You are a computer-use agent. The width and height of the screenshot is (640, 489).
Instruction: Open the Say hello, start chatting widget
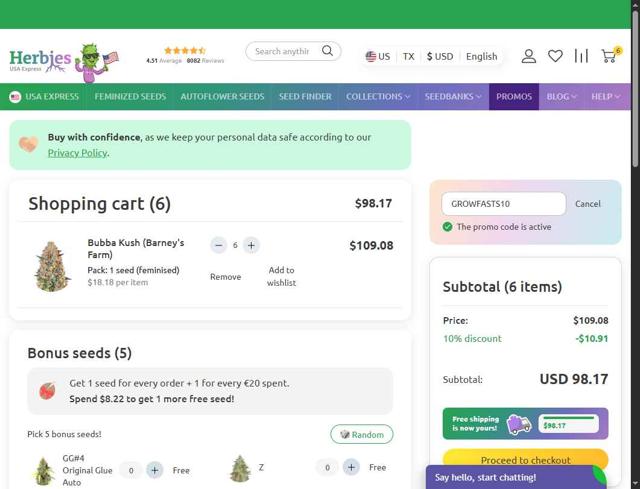(516, 477)
